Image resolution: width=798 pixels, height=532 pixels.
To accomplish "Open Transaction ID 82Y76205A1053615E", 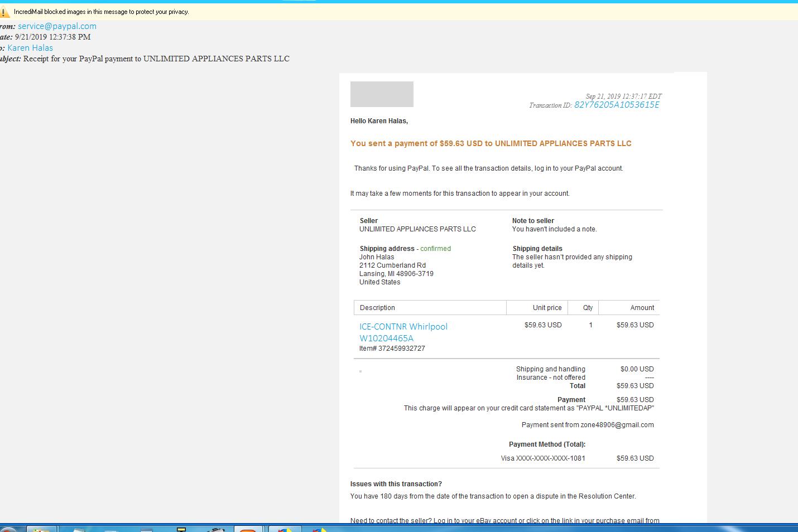I will pos(616,105).
